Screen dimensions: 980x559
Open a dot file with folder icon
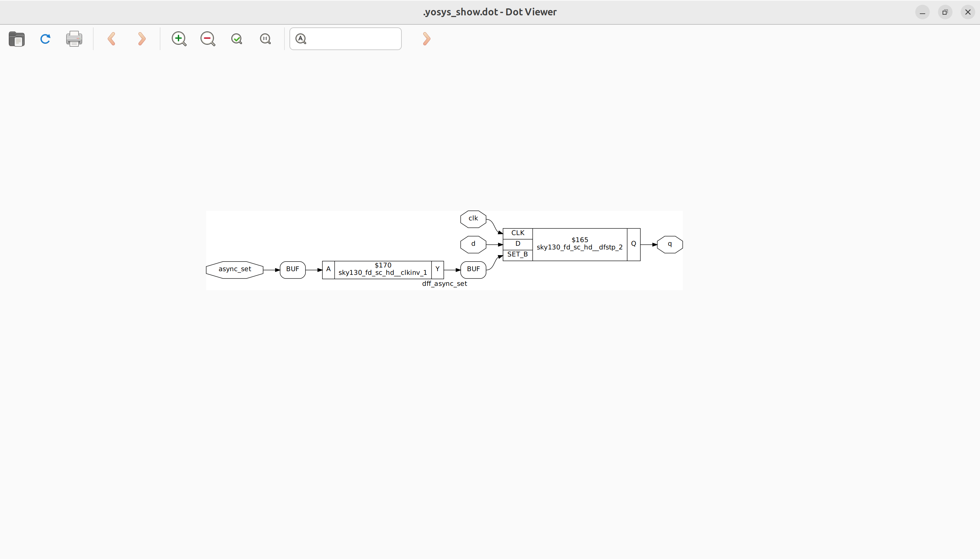pos(16,39)
